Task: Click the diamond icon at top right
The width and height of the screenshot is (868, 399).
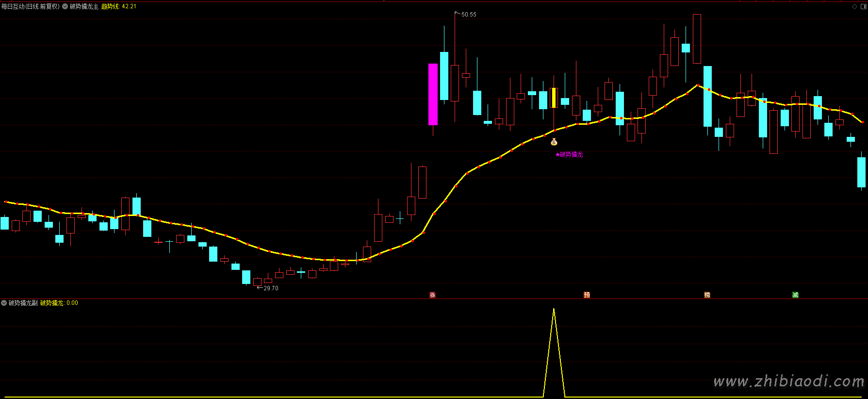Action: 854,6
